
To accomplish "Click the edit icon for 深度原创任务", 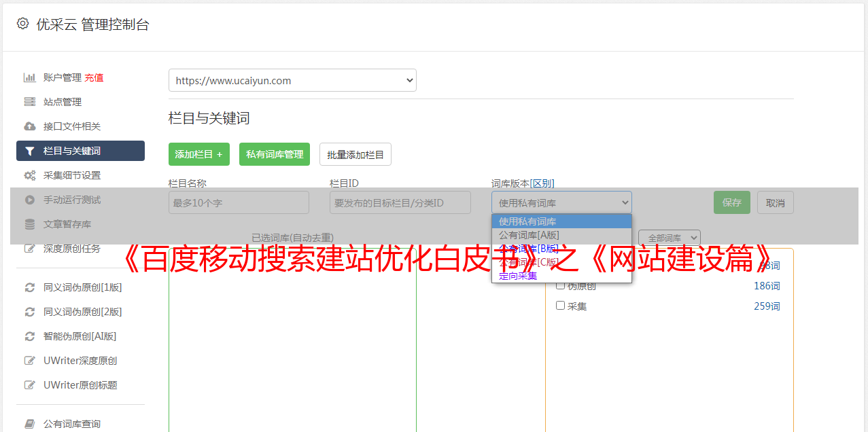I will [29, 249].
